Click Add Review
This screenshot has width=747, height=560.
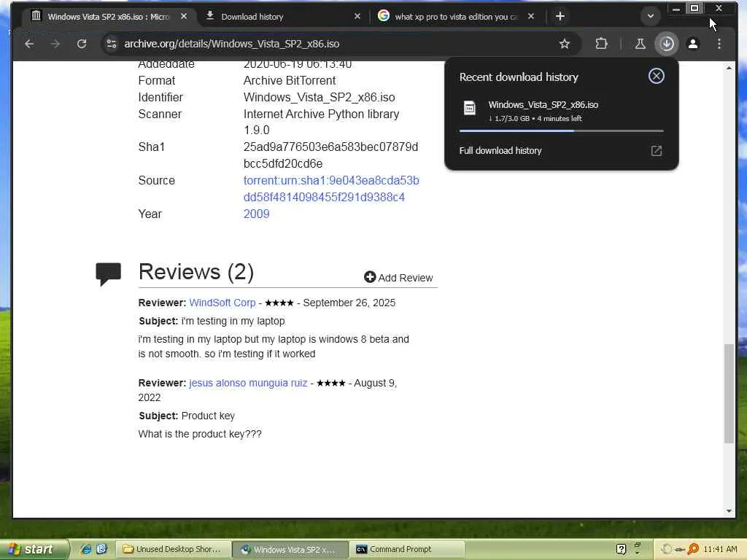click(x=398, y=278)
